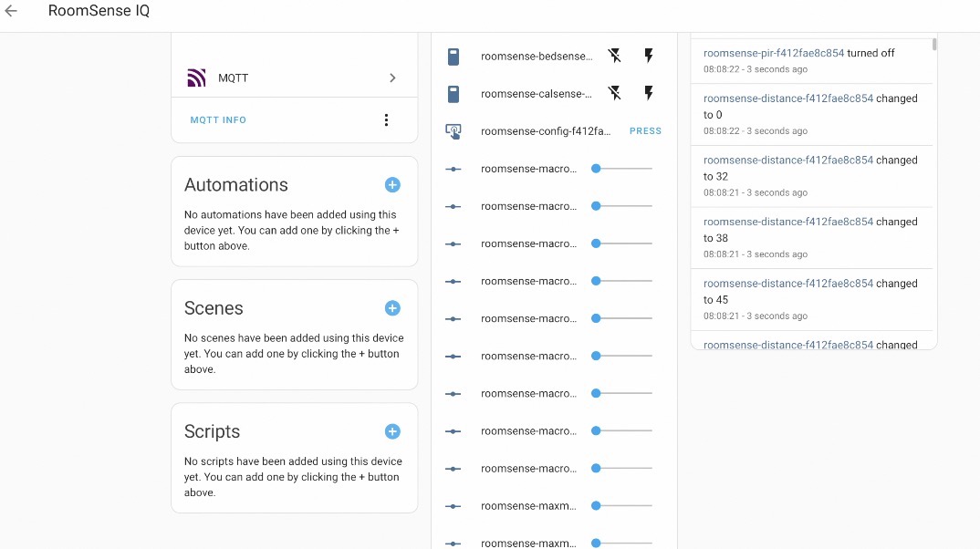Click the Scenes card heading
The image size is (980, 549).
pyautogui.click(x=214, y=308)
